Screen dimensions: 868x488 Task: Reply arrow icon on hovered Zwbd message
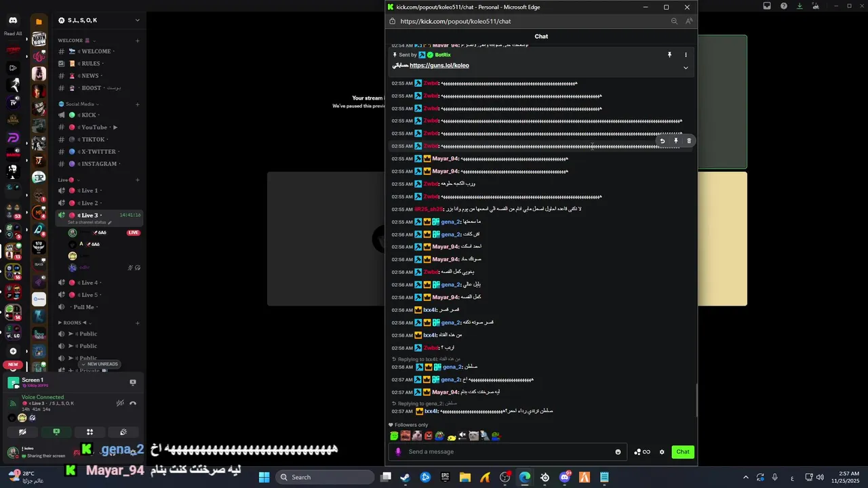point(663,141)
